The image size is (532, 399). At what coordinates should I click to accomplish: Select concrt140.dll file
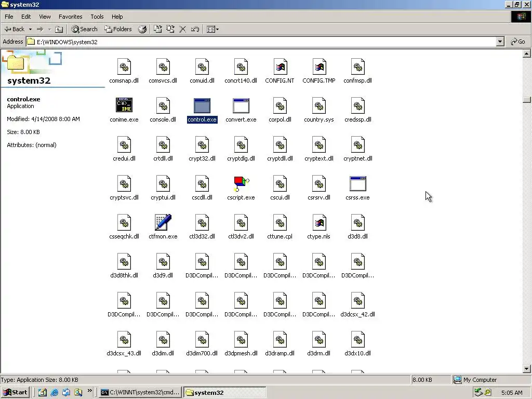pyautogui.click(x=241, y=71)
